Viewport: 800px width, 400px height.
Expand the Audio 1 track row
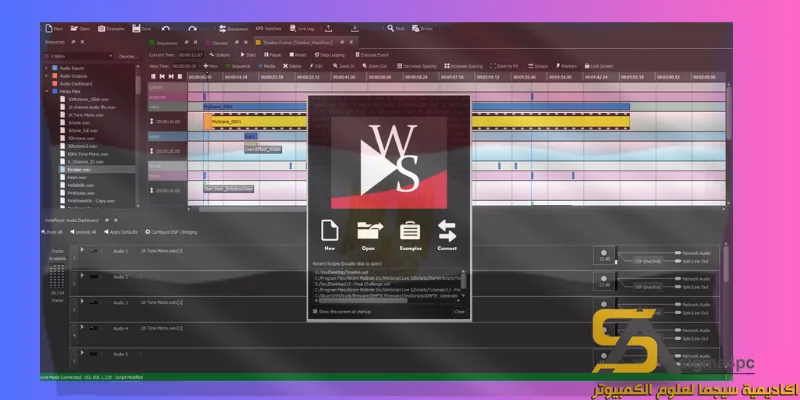coord(82,250)
